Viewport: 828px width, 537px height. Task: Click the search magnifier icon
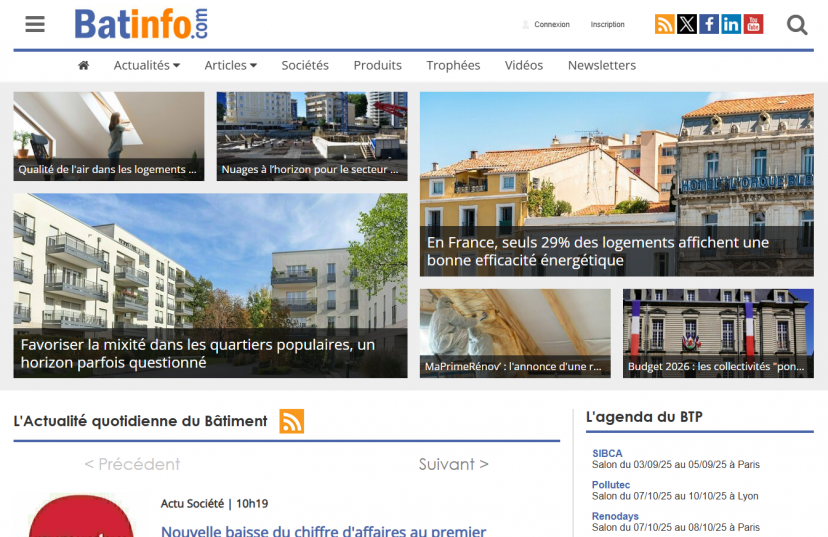tap(797, 25)
